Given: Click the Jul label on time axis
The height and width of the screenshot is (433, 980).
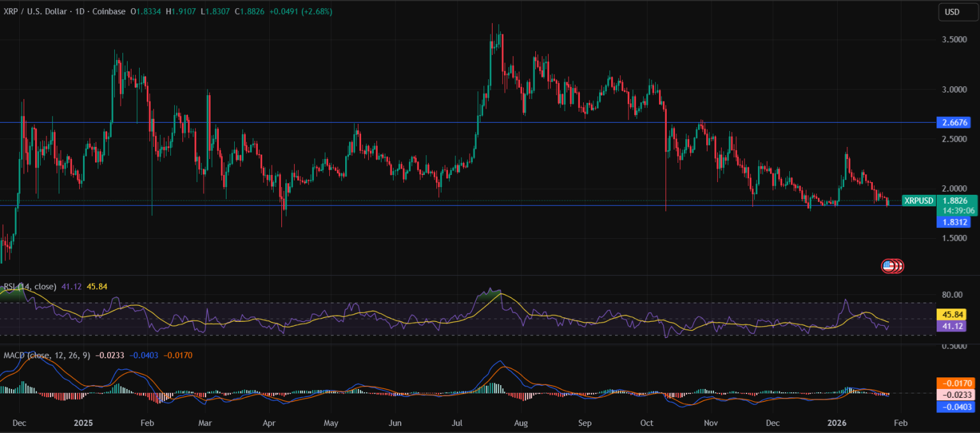Looking at the screenshot, I should [x=457, y=423].
